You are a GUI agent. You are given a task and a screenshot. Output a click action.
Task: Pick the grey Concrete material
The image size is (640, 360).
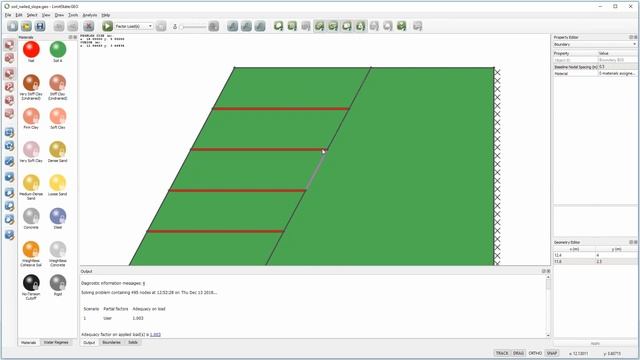[x=31, y=216]
